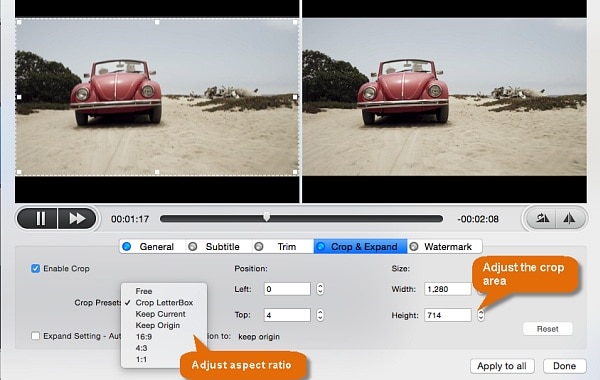
Task: Open the Subtitle tab
Action: coord(219,246)
